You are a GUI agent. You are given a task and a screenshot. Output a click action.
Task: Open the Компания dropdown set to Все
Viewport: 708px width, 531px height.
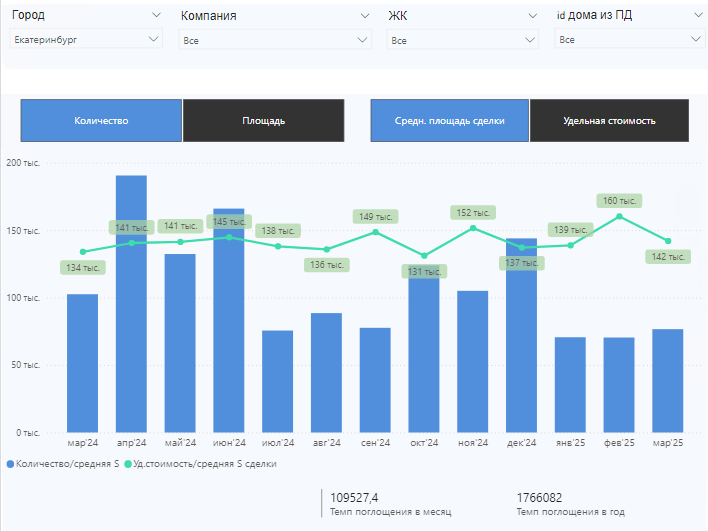(275, 40)
